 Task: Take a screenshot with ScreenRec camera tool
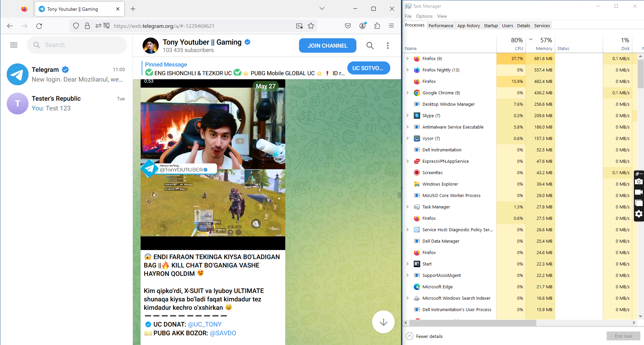(639, 182)
